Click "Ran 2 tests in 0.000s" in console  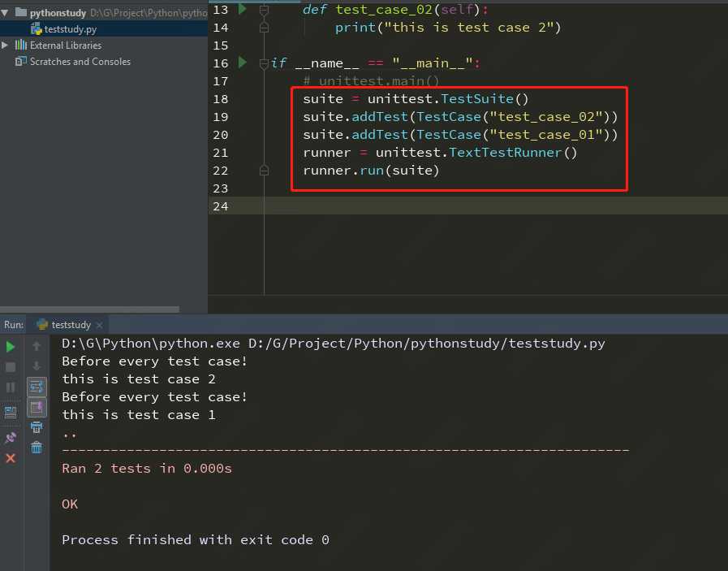click(x=147, y=469)
